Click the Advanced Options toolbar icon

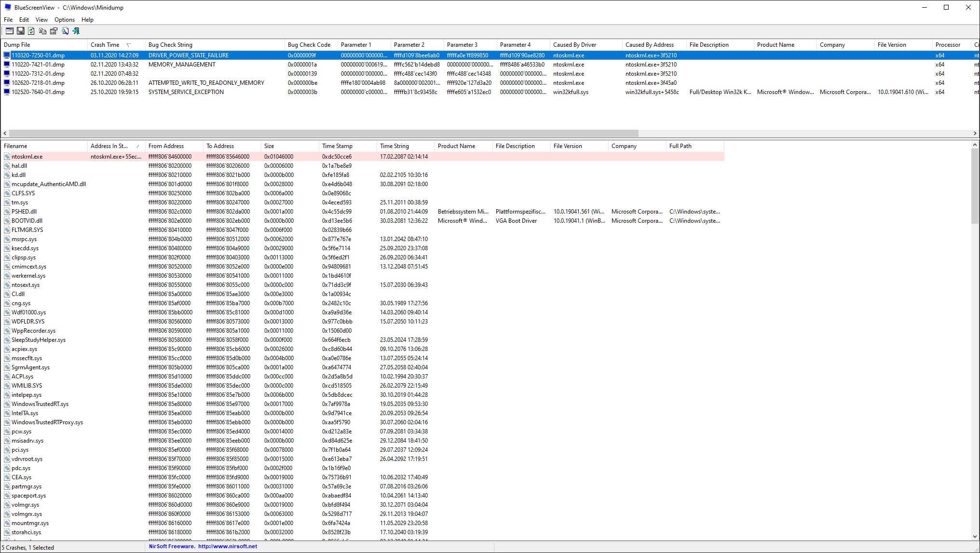[x=9, y=31]
